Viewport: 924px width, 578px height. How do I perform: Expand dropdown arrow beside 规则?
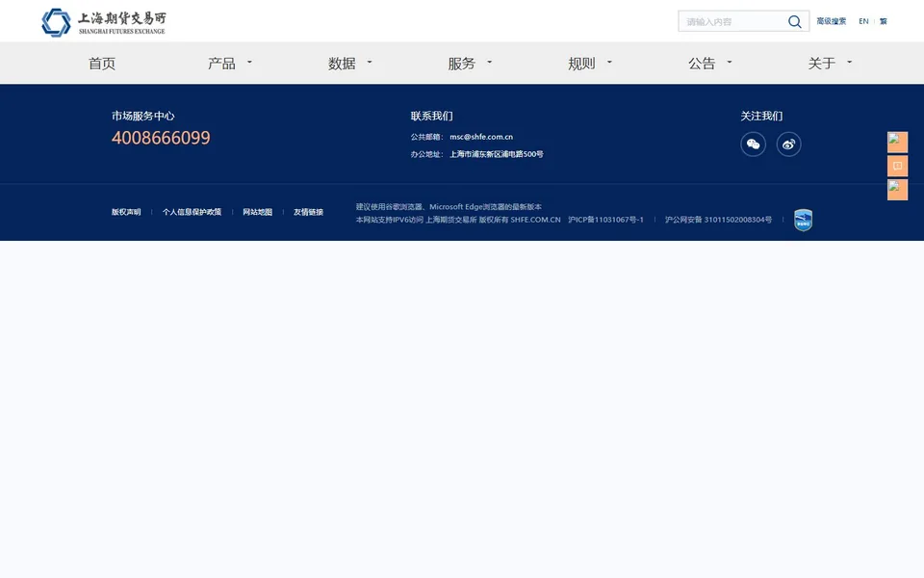click(609, 62)
